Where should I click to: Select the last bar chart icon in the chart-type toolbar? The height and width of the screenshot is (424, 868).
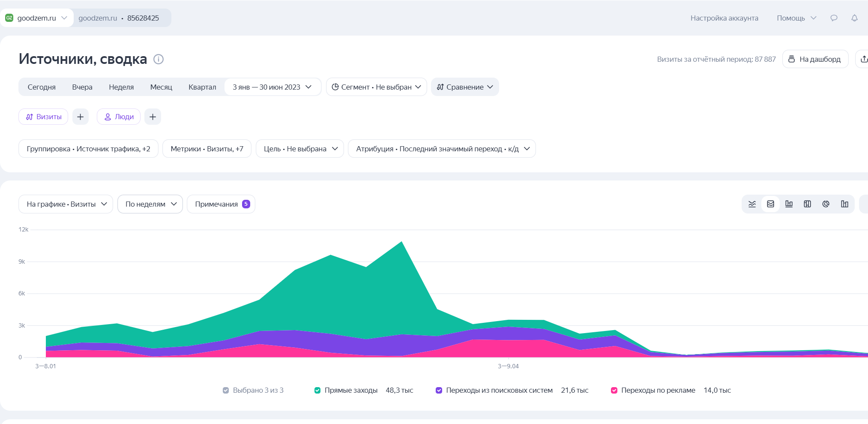point(844,204)
